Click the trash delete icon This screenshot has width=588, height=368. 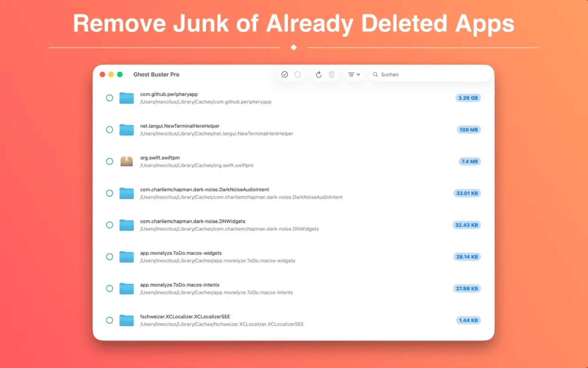[331, 75]
